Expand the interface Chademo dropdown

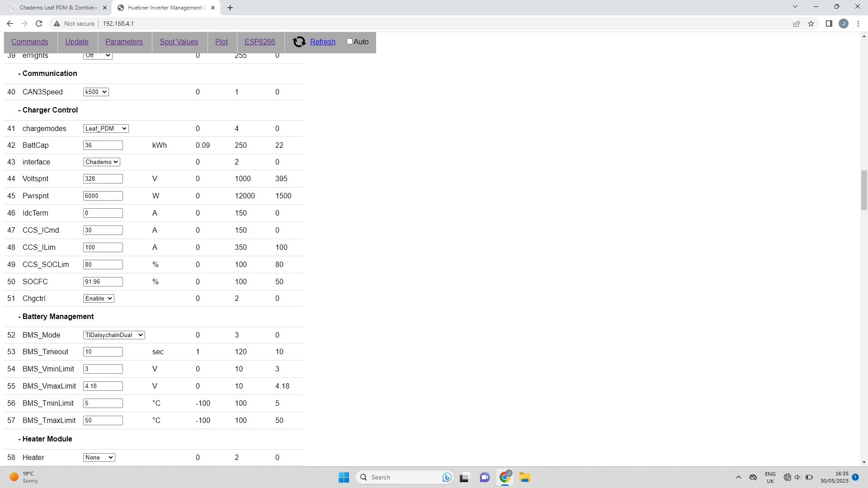point(102,162)
